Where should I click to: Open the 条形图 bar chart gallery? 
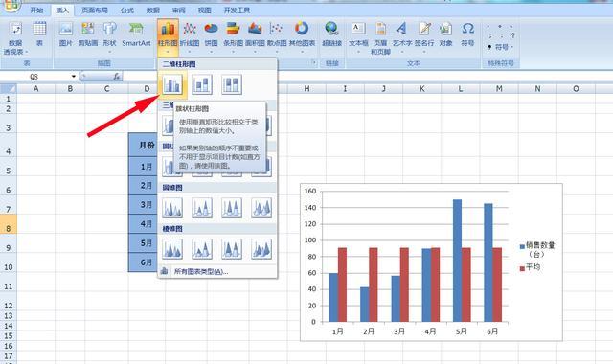click(233, 37)
